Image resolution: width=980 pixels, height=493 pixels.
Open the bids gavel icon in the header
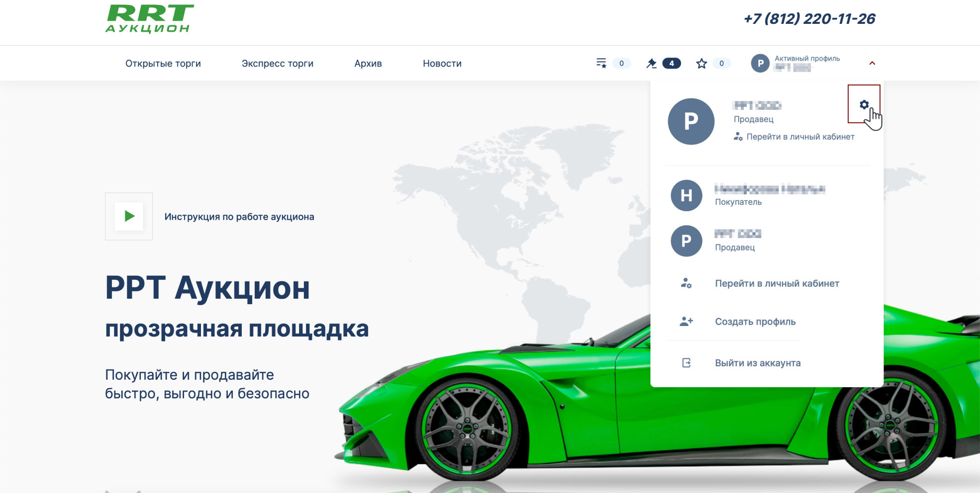(x=651, y=63)
